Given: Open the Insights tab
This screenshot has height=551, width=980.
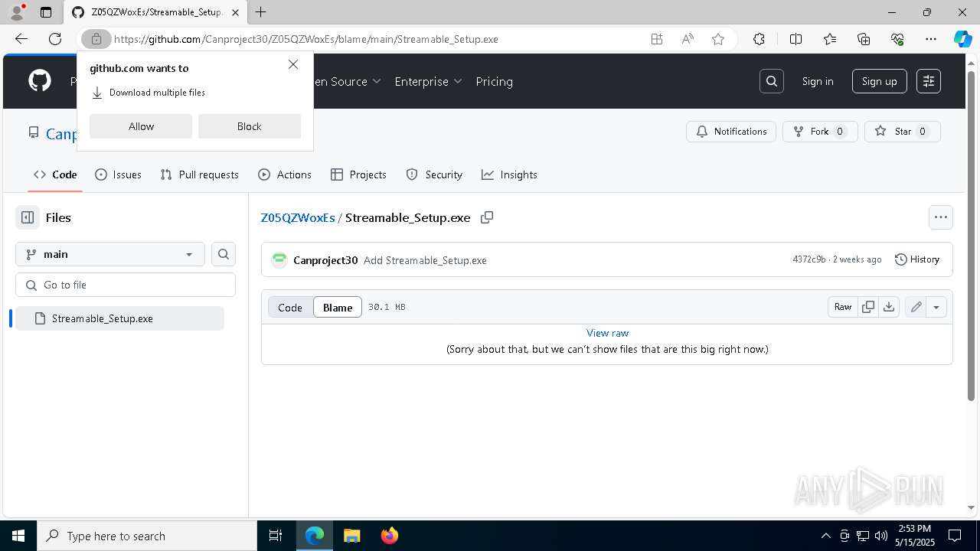Looking at the screenshot, I should pos(509,174).
